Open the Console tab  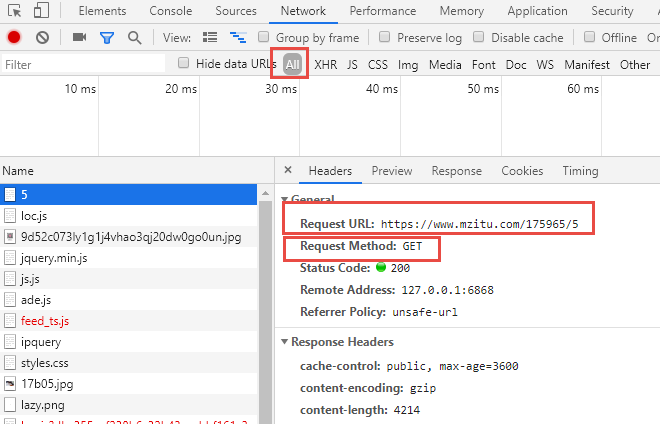[x=170, y=11]
